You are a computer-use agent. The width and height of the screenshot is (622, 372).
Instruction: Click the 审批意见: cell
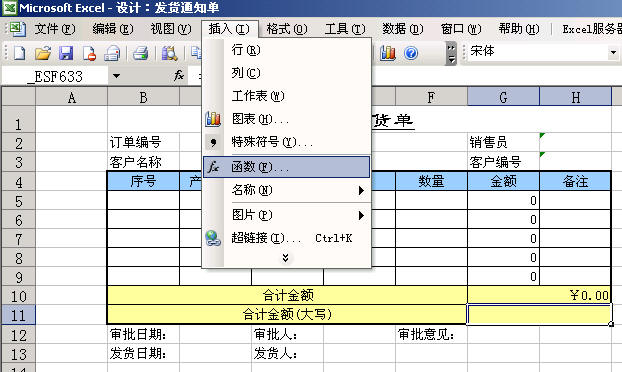[431, 335]
